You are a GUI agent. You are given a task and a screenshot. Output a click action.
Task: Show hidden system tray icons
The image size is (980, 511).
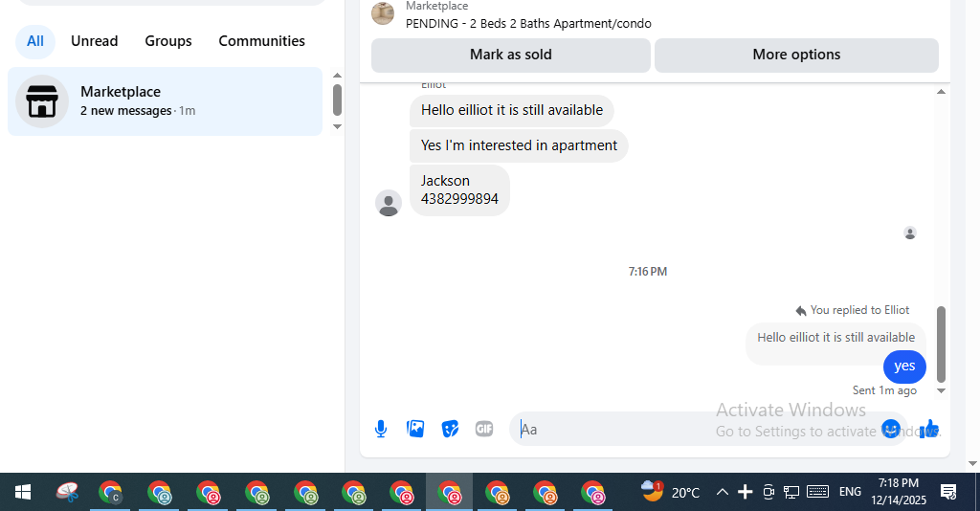tap(722, 492)
